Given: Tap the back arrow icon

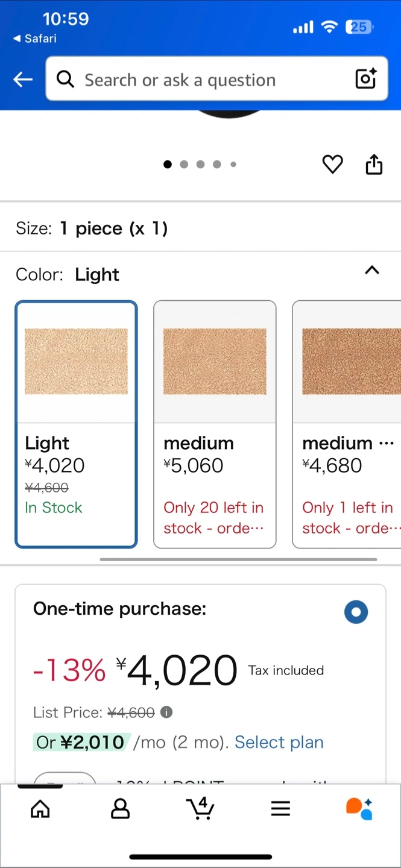Looking at the screenshot, I should click(23, 79).
